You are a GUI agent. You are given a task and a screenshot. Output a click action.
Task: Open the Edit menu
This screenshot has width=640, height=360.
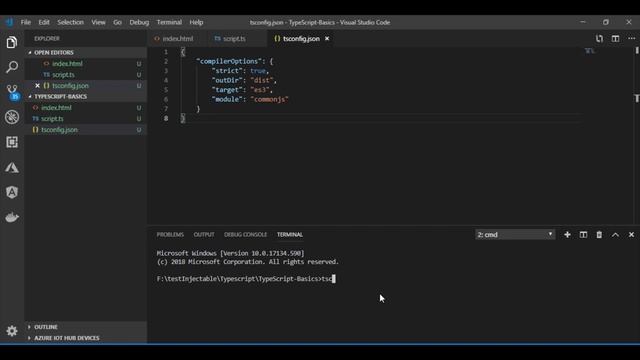pos(44,22)
